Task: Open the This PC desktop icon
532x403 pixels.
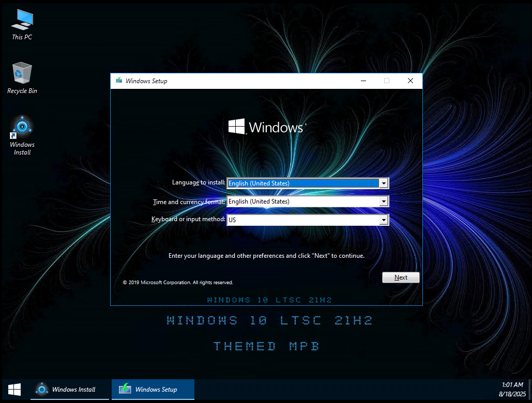Action: pos(22,25)
